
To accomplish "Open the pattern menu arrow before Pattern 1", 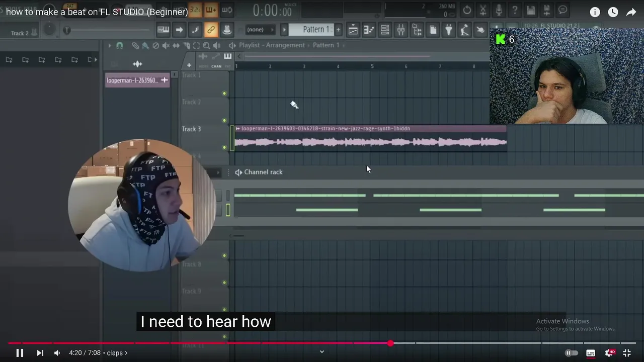I will tap(284, 30).
